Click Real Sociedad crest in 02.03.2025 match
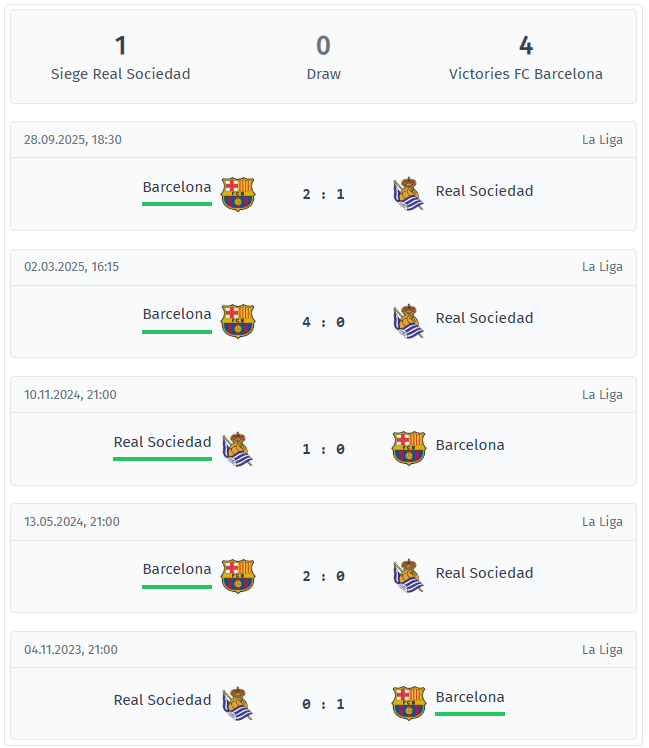 tap(408, 321)
